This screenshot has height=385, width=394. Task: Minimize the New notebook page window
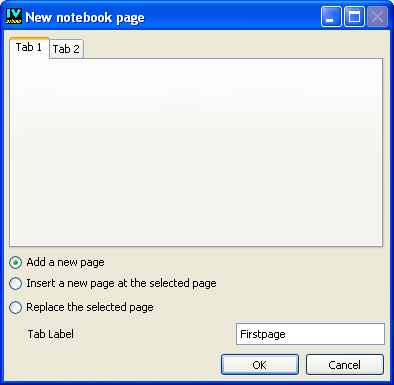pos(331,16)
